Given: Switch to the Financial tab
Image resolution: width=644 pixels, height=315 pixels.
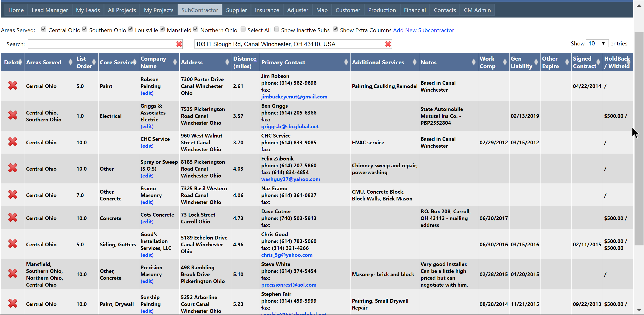Looking at the screenshot, I should coord(415,10).
